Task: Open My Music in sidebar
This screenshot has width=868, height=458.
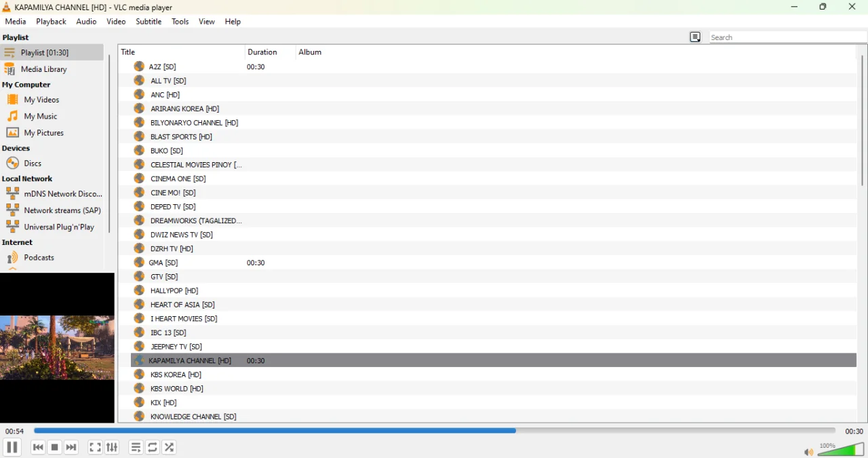Action: pos(52,116)
